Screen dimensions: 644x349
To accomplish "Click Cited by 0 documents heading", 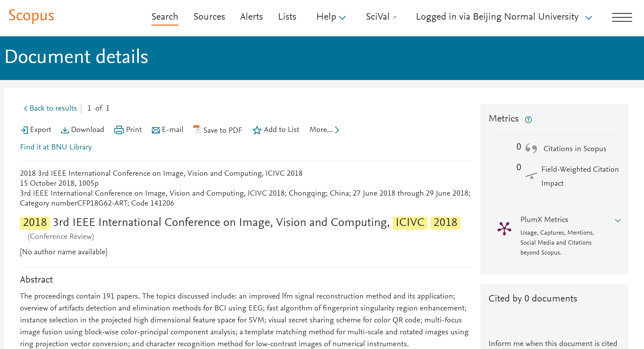I will 533,299.
